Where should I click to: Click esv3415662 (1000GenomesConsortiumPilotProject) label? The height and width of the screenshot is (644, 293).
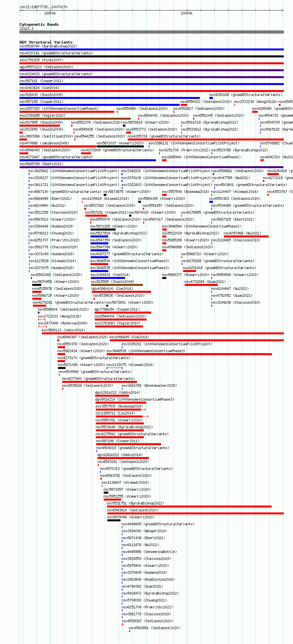(x=74, y=171)
